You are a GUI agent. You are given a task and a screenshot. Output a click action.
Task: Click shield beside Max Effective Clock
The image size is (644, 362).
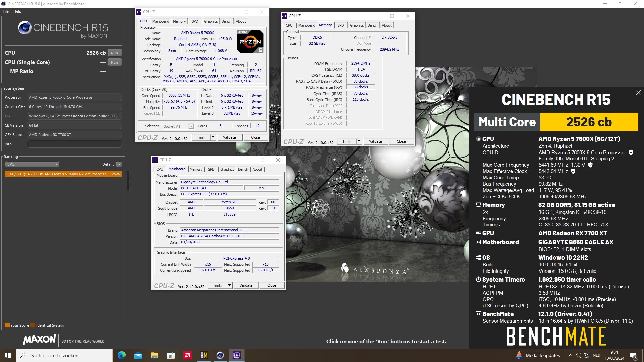pyautogui.click(x=573, y=171)
